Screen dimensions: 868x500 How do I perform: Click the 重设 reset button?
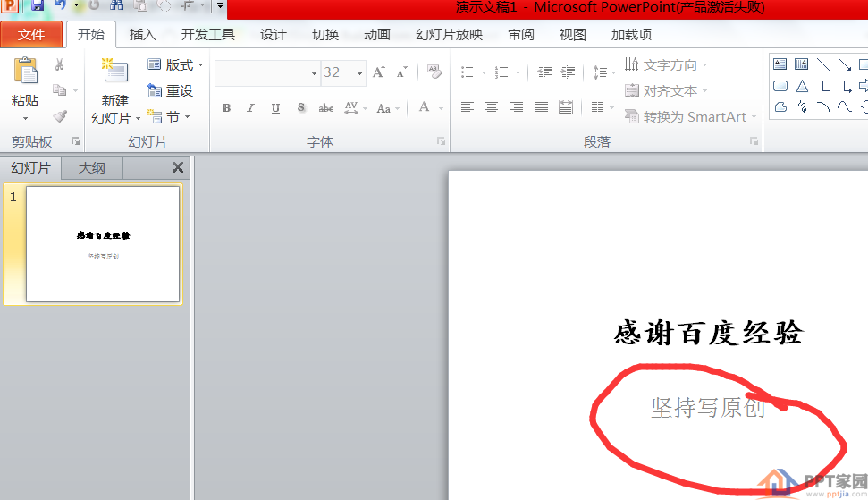click(x=171, y=91)
